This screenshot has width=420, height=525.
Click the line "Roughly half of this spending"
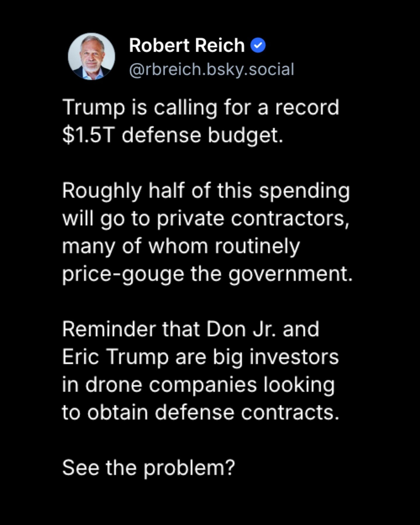click(x=206, y=191)
